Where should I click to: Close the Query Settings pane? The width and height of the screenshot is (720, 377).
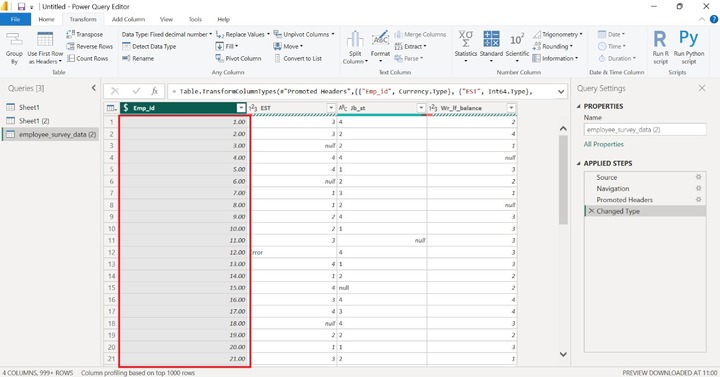click(702, 88)
